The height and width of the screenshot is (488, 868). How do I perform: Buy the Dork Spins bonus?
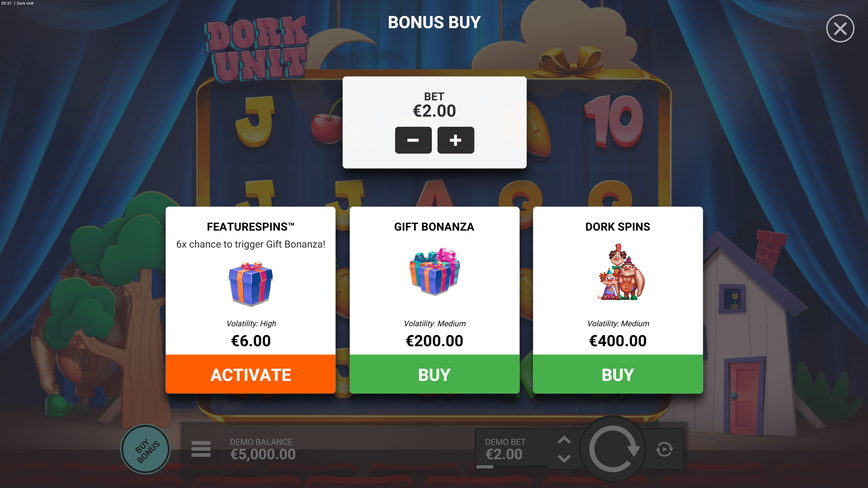pos(618,374)
